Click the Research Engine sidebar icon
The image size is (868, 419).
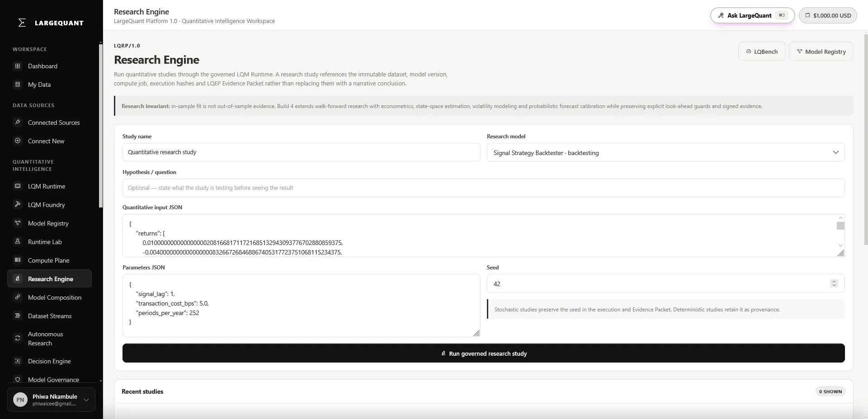point(18,278)
